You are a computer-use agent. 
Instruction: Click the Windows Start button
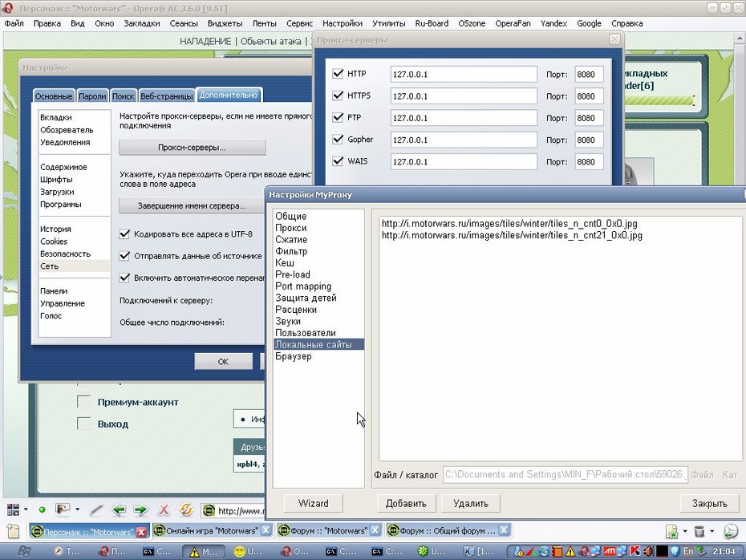(x=24, y=551)
